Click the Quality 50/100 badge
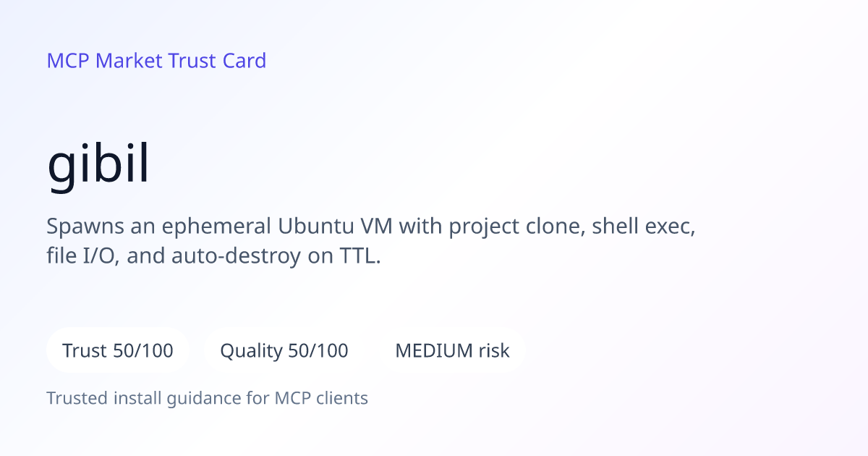 click(284, 350)
